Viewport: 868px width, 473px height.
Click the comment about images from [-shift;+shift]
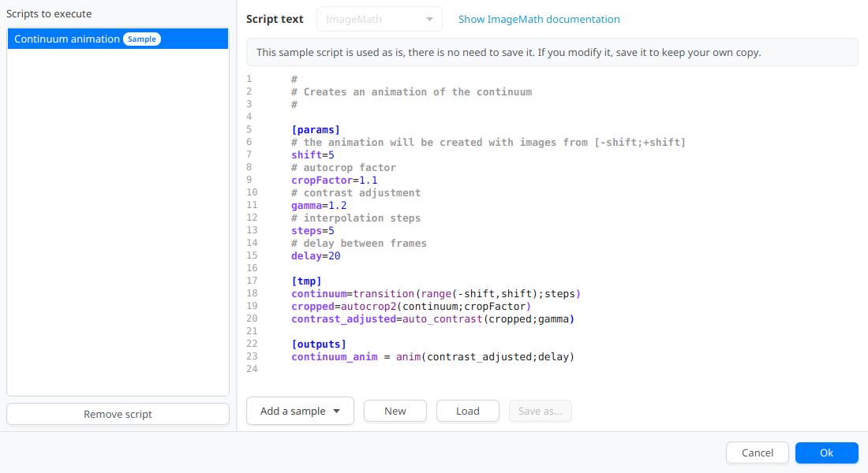point(488,142)
